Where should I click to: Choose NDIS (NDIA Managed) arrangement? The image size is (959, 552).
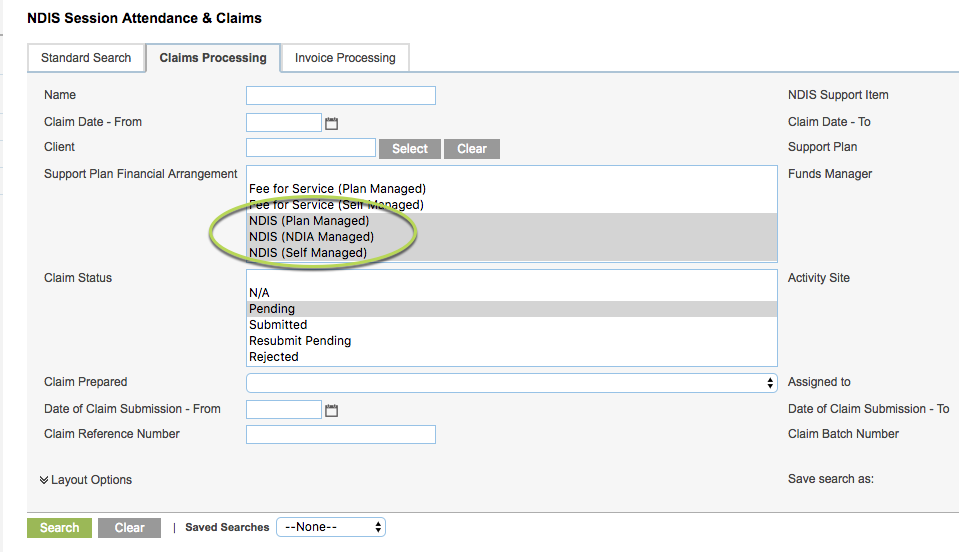512,237
